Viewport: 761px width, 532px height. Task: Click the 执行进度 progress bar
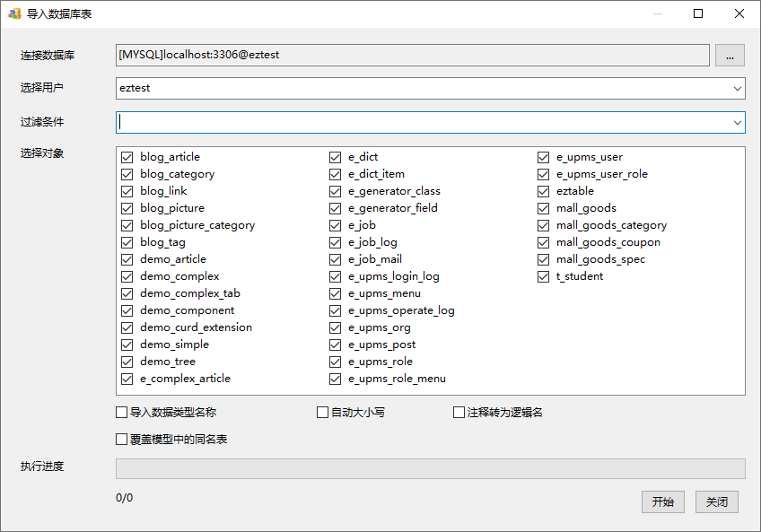tap(430, 469)
